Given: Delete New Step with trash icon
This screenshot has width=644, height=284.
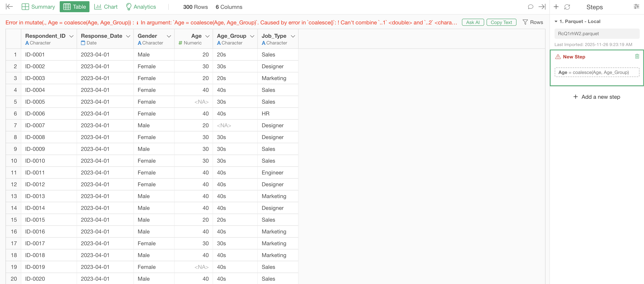Looking at the screenshot, I should point(637,57).
